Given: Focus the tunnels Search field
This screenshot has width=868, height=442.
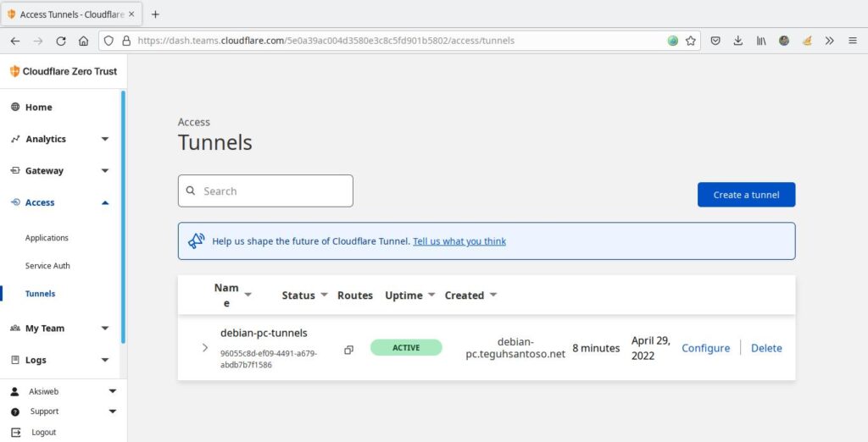Looking at the screenshot, I should pyautogui.click(x=265, y=191).
